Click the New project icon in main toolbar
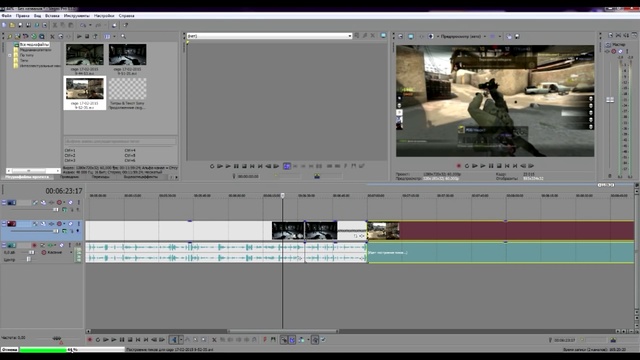The width and height of the screenshot is (640, 360). click(4, 25)
